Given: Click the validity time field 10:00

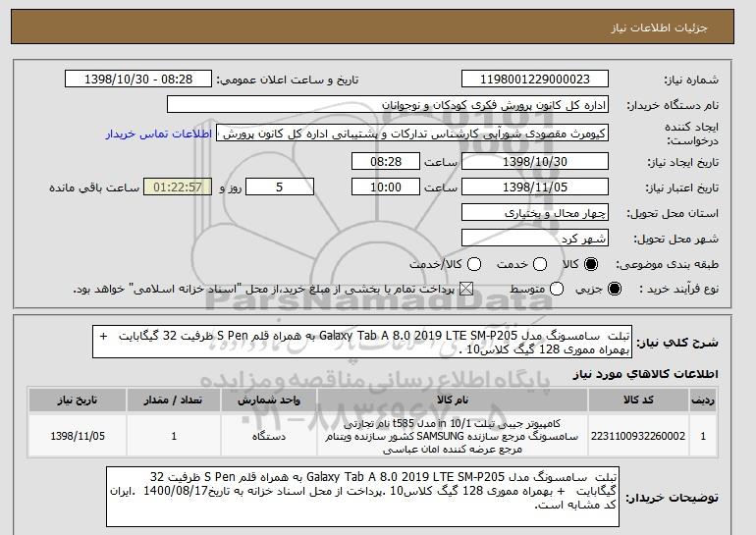Looking at the screenshot, I should tap(386, 187).
